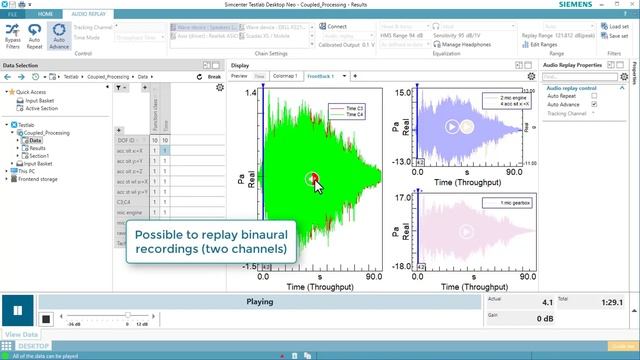
Task: Select the mic engine row header
Action: tap(131, 213)
